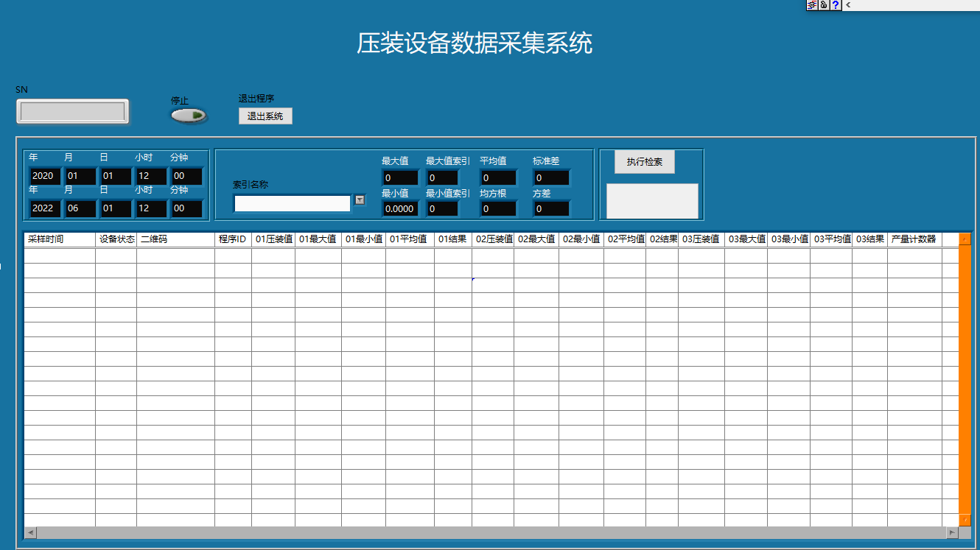This screenshot has width=980, height=550.
Task: Click the 03压装值 column header
Action: [701, 239]
